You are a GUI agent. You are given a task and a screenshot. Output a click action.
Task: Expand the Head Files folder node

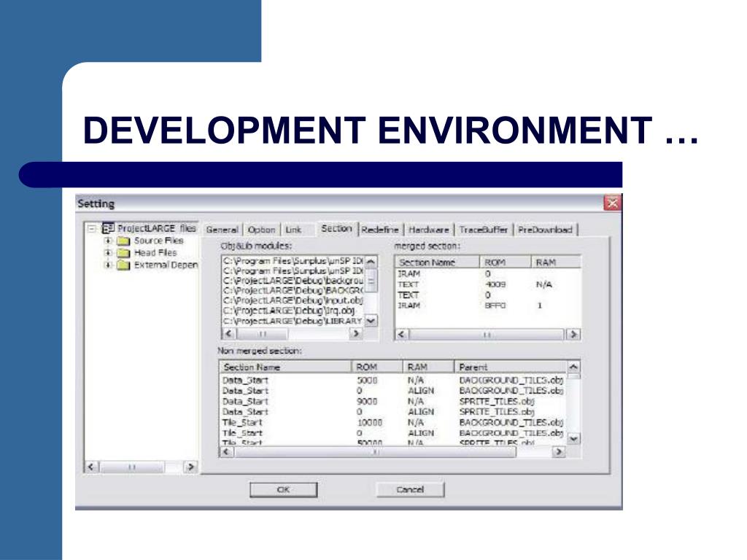108,253
